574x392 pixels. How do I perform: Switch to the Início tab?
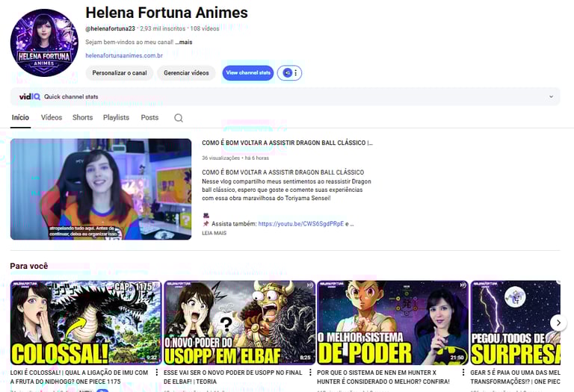(20, 117)
